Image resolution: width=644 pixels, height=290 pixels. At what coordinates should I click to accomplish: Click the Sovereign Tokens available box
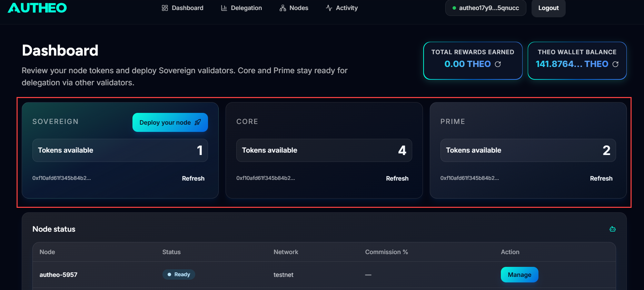[x=120, y=150]
